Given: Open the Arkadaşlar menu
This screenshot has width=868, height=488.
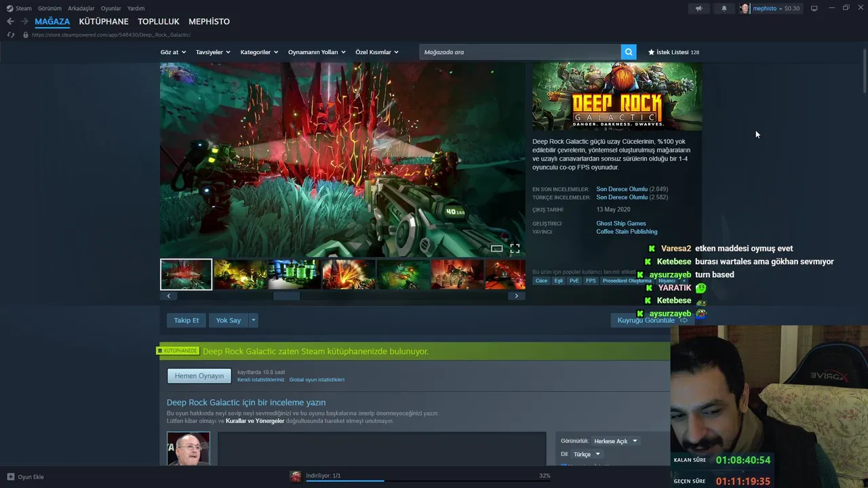Looking at the screenshot, I should click(x=81, y=8).
